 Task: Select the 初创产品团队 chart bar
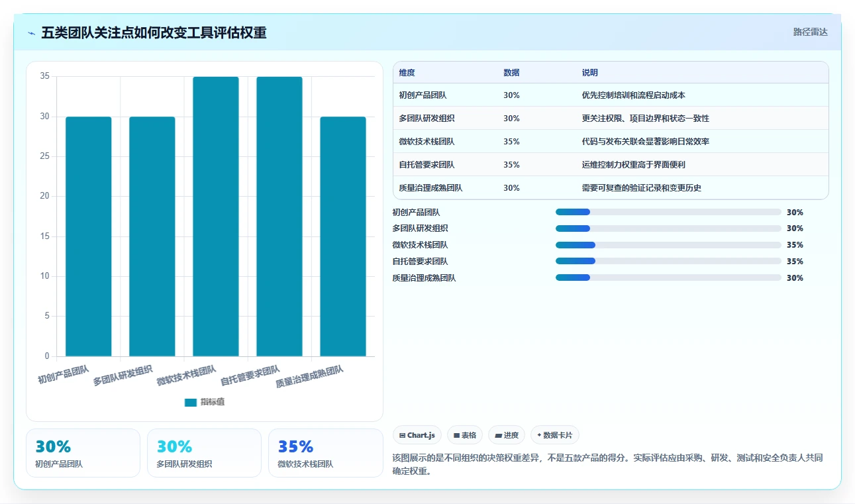pyautogui.click(x=89, y=236)
